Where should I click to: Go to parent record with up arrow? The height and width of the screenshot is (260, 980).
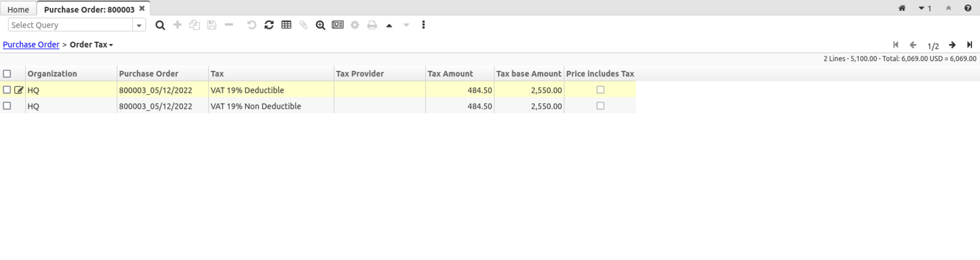[x=389, y=25]
